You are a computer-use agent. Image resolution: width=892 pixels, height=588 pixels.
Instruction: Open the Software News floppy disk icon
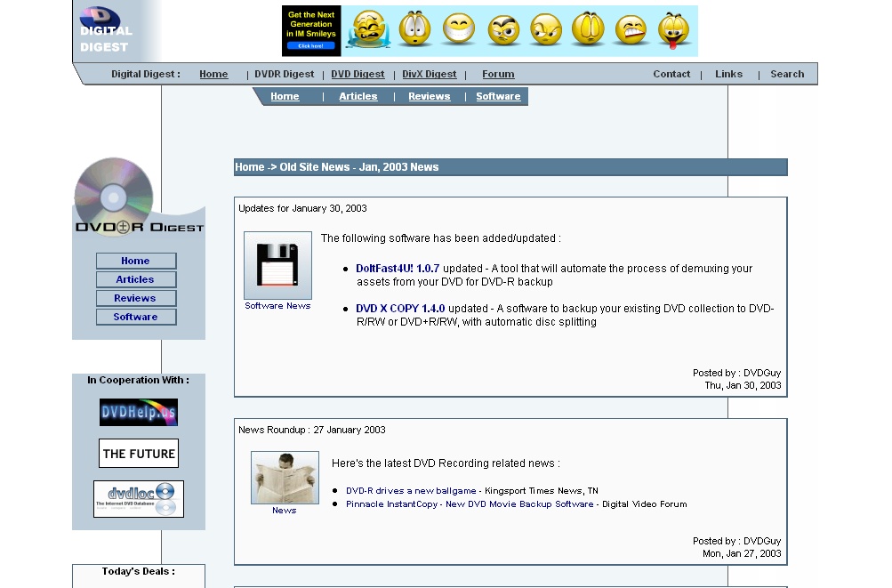tap(277, 266)
